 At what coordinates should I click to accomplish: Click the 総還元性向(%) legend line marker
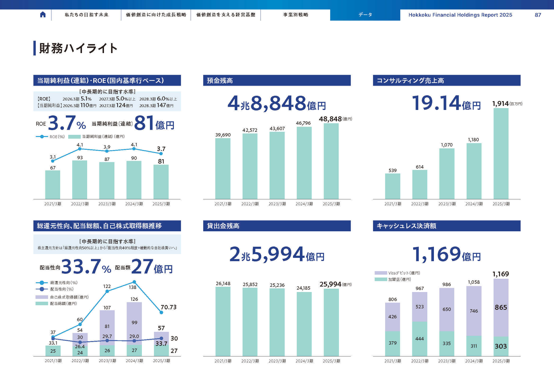tap(42, 283)
